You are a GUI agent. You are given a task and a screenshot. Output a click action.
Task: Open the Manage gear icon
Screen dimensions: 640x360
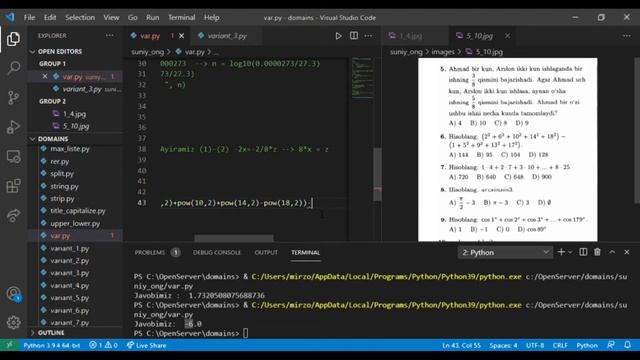(13, 322)
